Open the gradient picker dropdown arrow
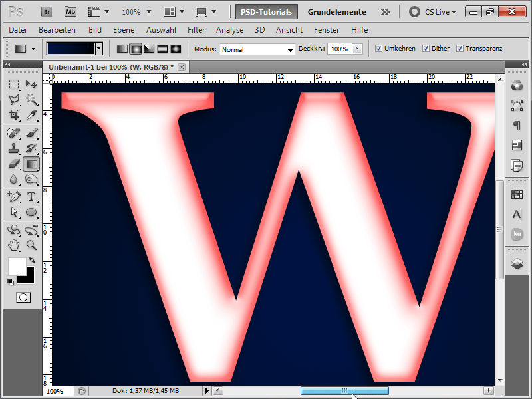Viewport: 532px width, 399px height. [x=98, y=49]
